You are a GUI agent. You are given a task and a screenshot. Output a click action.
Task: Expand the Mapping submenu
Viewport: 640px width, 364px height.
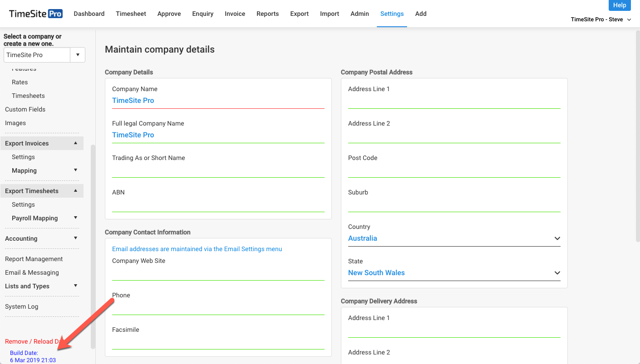(44, 170)
